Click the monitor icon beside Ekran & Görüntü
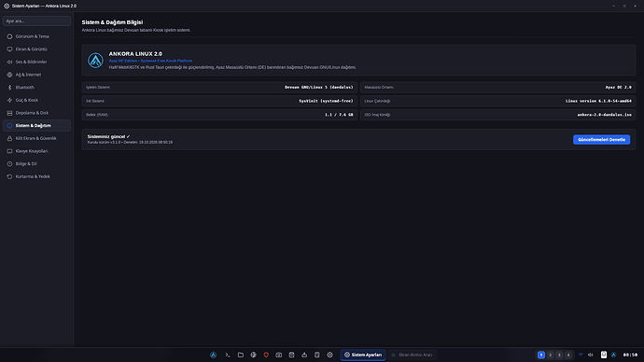The image size is (644, 362). click(x=9, y=49)
